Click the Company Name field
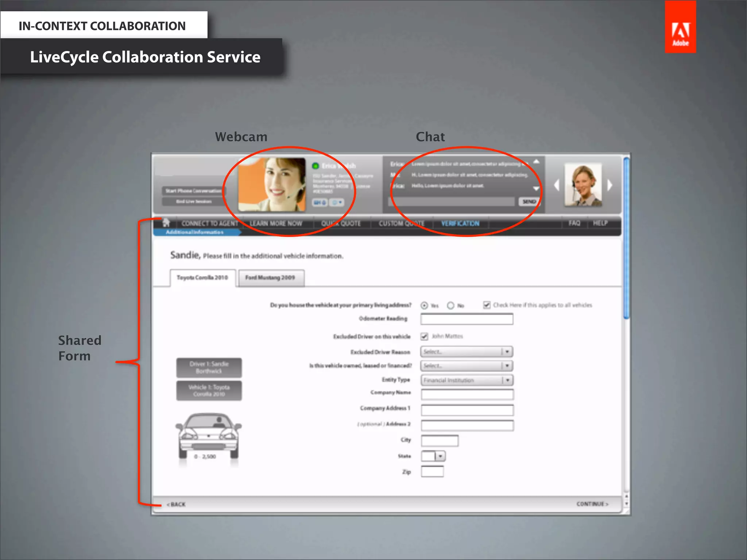 click(467, 394)
